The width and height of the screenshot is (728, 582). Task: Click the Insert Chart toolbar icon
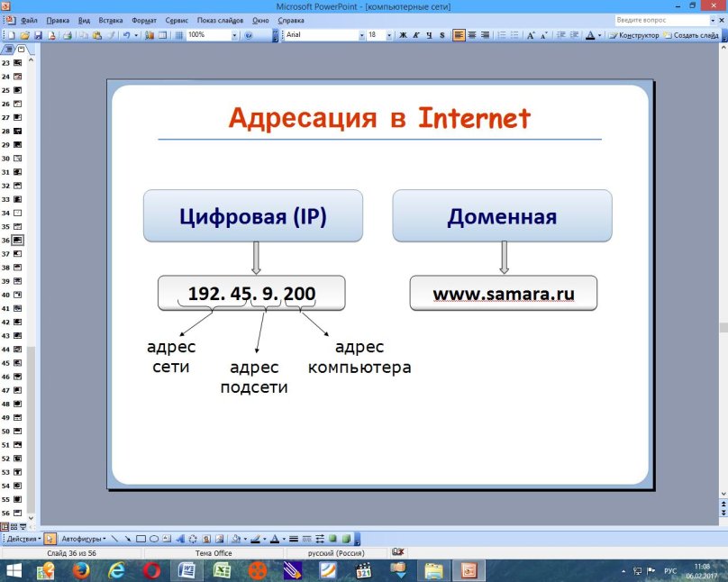coord(148,35)
